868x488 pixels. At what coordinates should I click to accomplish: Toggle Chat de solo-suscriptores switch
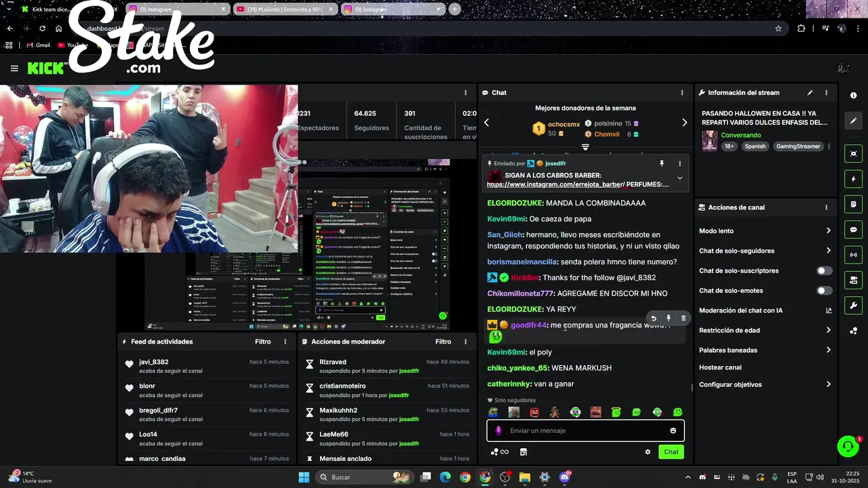coord(824,270)
